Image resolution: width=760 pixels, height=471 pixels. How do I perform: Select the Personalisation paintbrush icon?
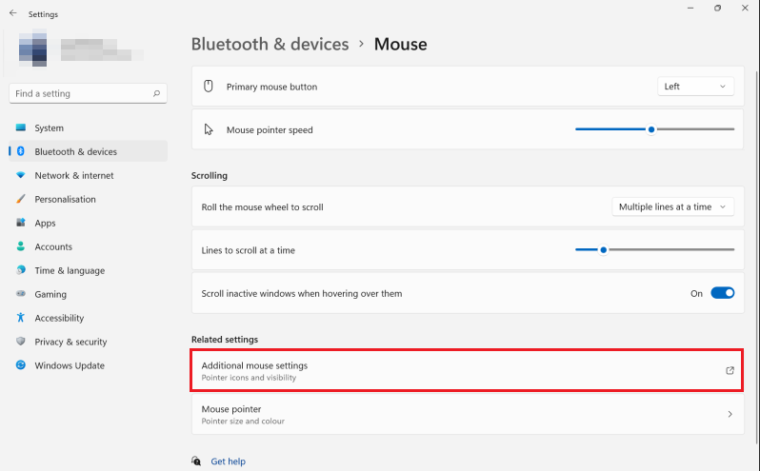[x=20, y=199]
